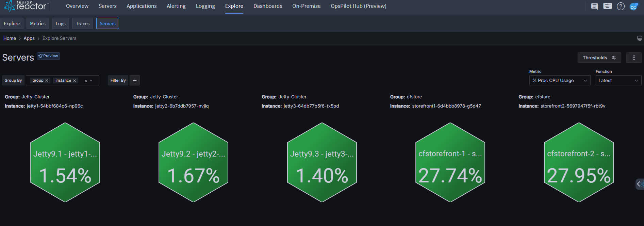The height and width of the screenshot is (226, 644).
Task: Select the Jetty9.2 hexagon showing 1.67%
Action: tap(193, 162)
